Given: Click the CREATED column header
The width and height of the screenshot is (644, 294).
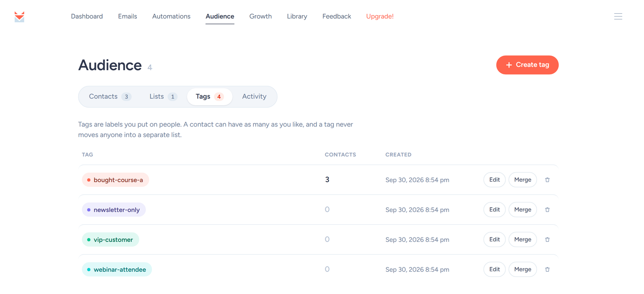Looking at the screenshot, I should click(398, 155).
